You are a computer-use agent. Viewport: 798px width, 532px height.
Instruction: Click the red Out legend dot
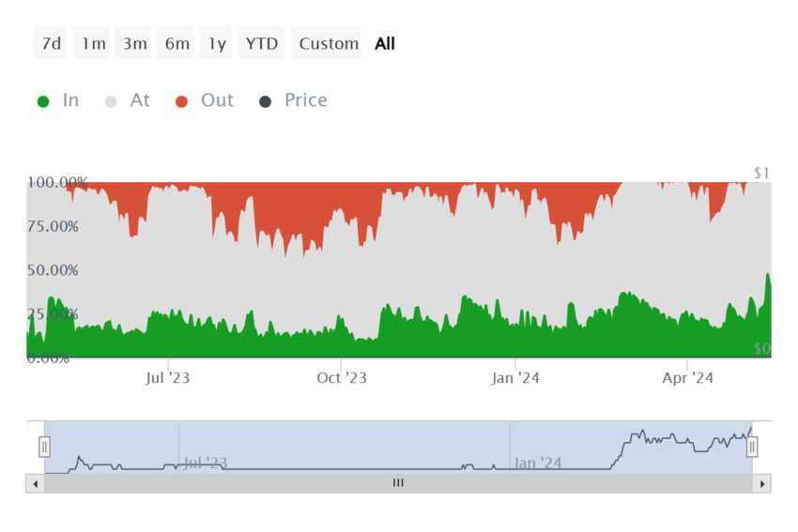[x=181, y=101]
